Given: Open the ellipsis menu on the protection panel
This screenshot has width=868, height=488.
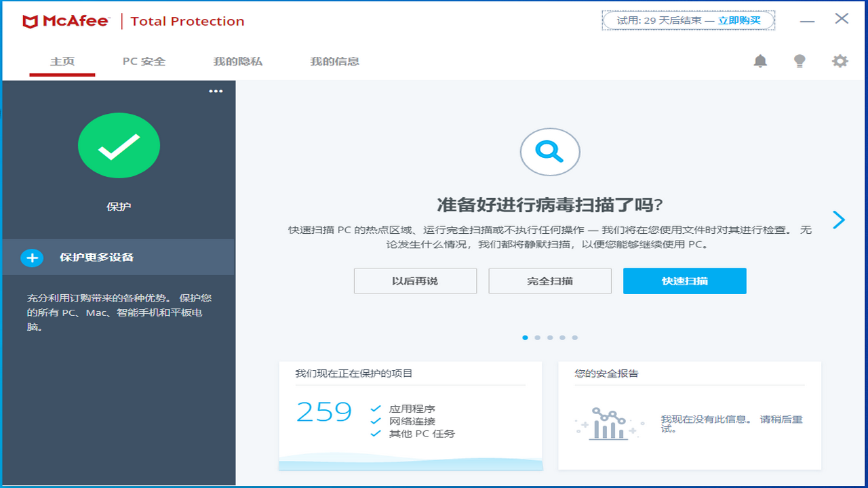Looking at the screenshot, I should (216, 90).
